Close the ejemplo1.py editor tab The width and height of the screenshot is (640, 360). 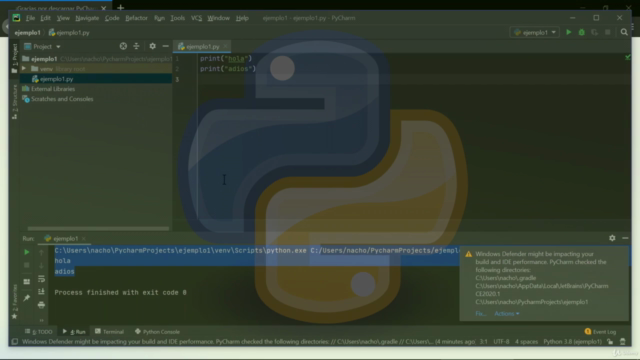point(225,47)
